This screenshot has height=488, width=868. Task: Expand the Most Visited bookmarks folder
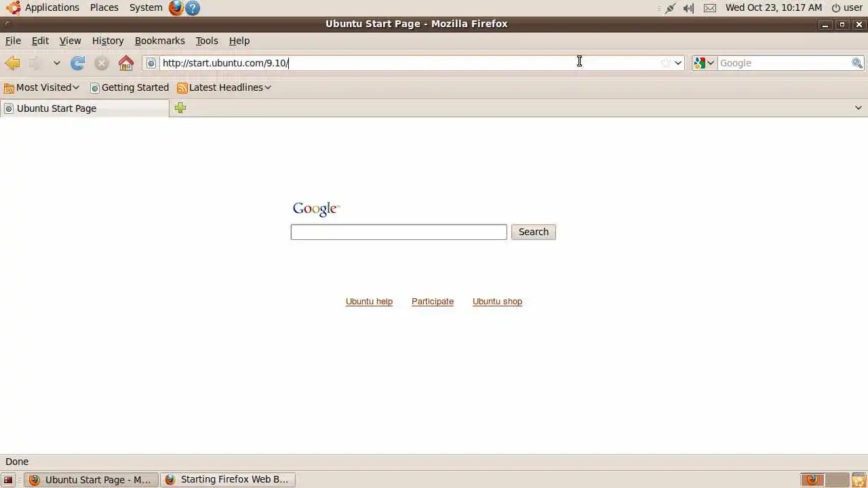42,87
